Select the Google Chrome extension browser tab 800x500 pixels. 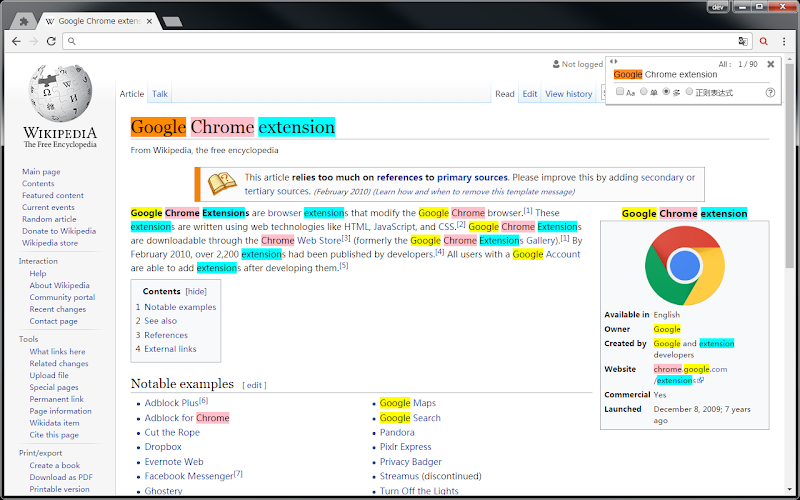(x=99, y=21)
